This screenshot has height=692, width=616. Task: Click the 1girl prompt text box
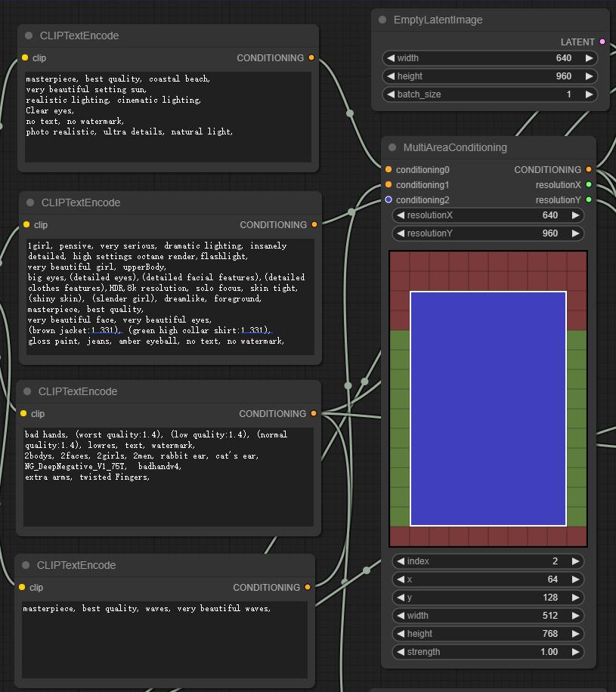click(171, 297)
